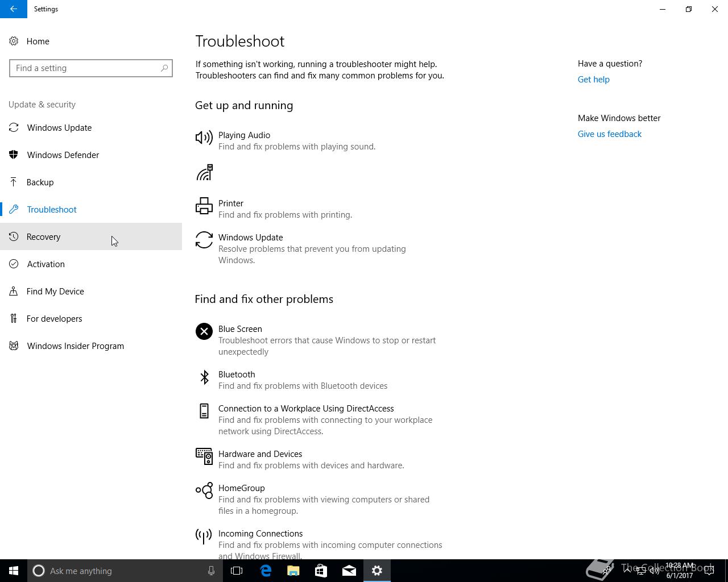The height and width of the screenshot is (582, 728).
Task: Click the Troubleshoot wrench icon
Action: 14,209
